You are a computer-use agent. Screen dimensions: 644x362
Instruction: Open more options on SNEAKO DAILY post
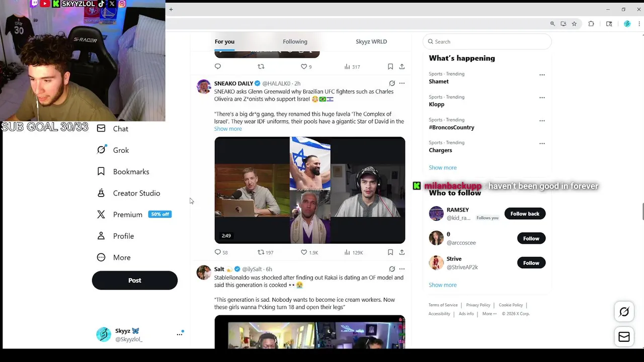(x=401, y=83)
